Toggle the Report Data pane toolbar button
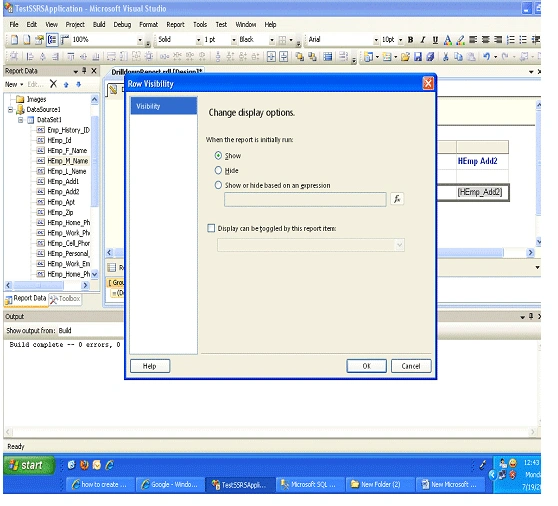 point(52,40)
